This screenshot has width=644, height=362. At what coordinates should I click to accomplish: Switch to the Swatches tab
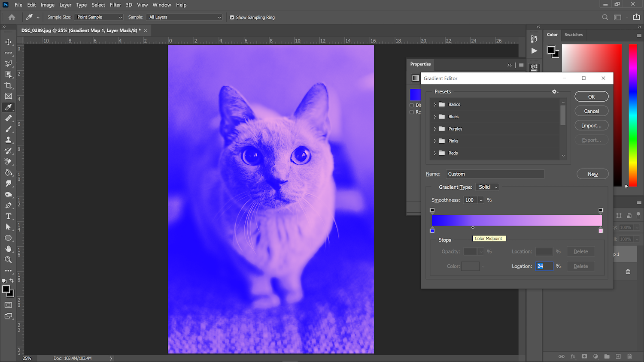pyautogui.click(x=574, y=35)
